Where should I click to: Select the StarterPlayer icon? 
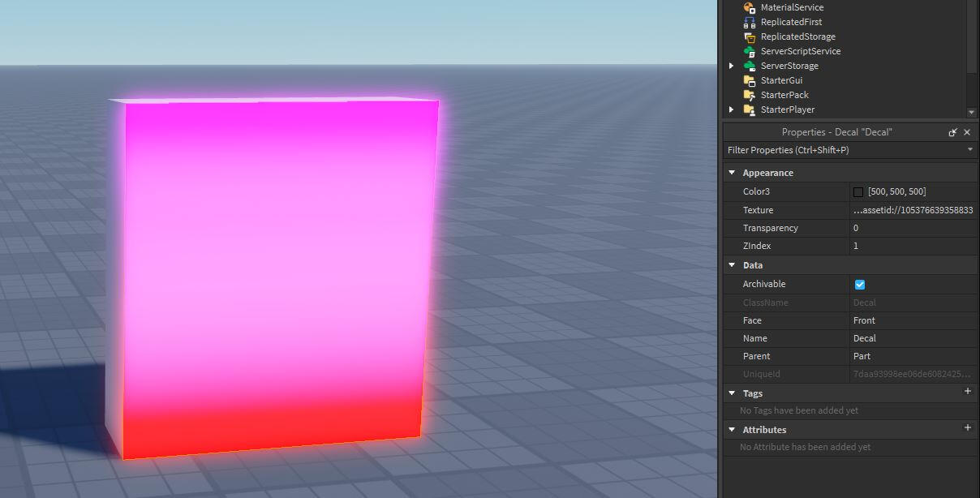750,109
